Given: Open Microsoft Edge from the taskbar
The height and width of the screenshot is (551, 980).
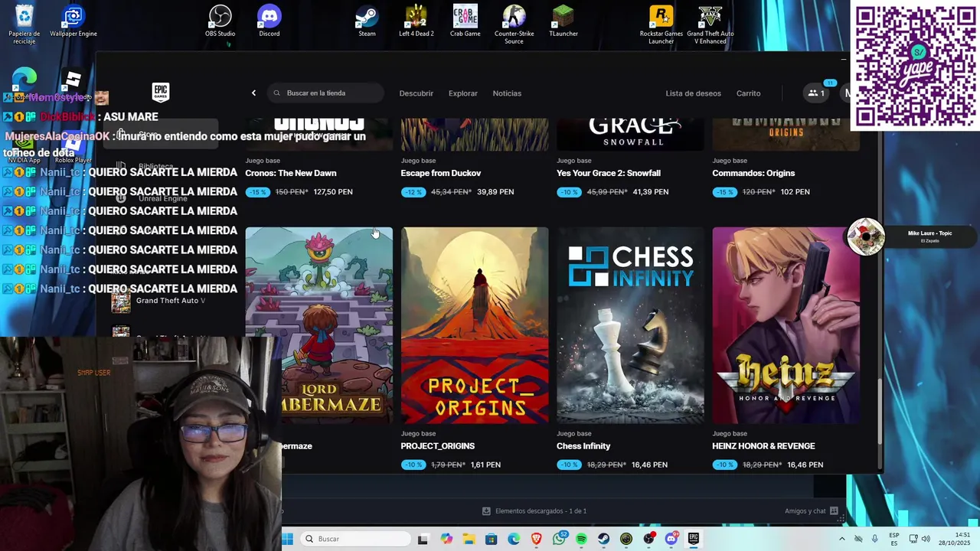Looking at the screenshot, I should (514, 539).
